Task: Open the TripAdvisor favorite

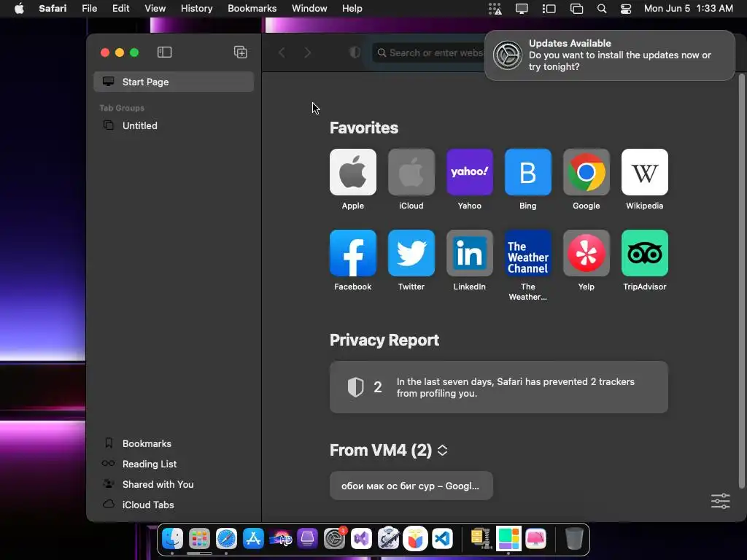Action: 645,253
